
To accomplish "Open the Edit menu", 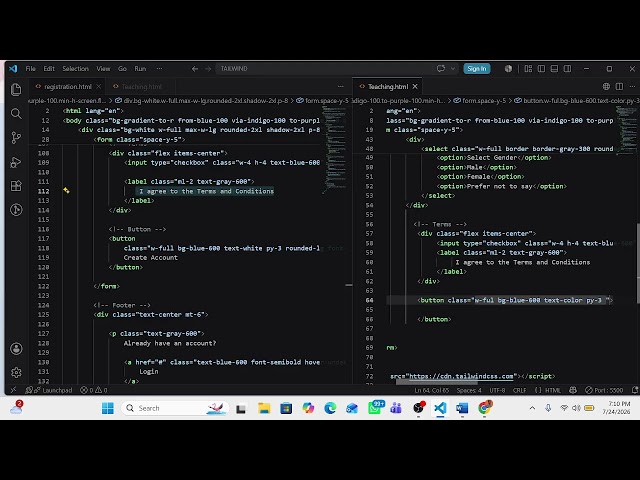I will coord(49,69).
